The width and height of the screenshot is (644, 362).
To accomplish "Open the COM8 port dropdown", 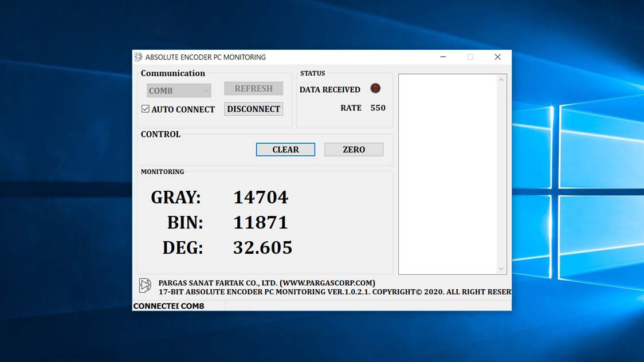I will [x=179, y=91].
